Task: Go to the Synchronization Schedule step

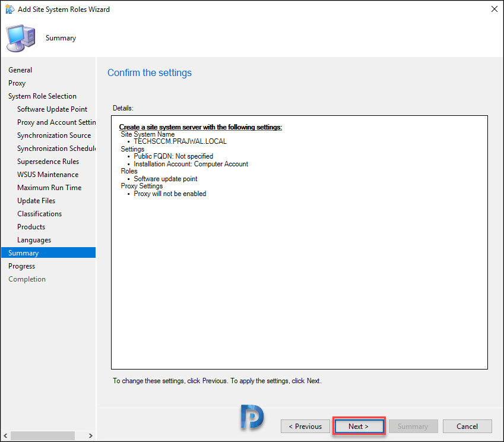Action: click(56, 149)
